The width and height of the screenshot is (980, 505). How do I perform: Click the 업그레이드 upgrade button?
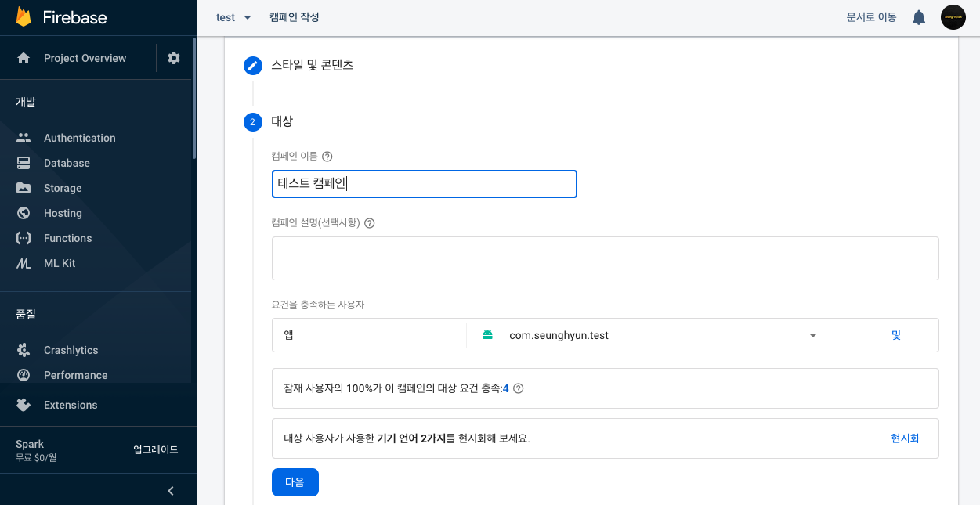pyautogui.click(x=156, y=449)
